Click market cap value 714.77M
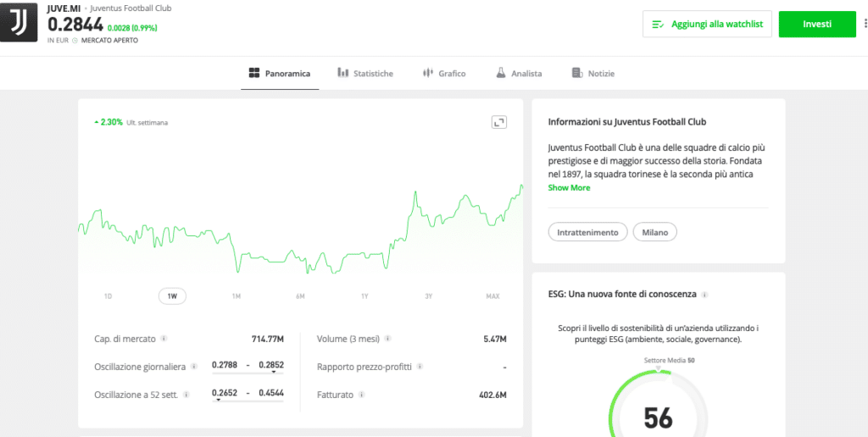 (268, 339)
